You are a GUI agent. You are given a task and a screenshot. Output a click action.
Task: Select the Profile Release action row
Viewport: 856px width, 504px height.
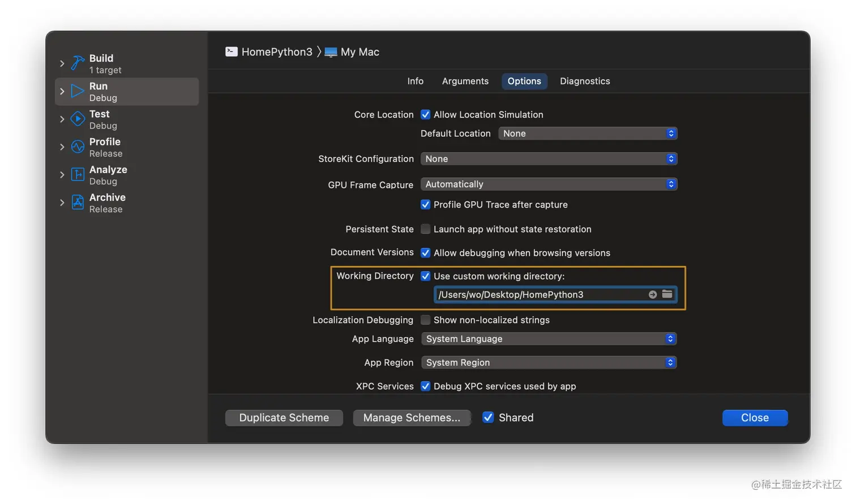tap(127, 147)
